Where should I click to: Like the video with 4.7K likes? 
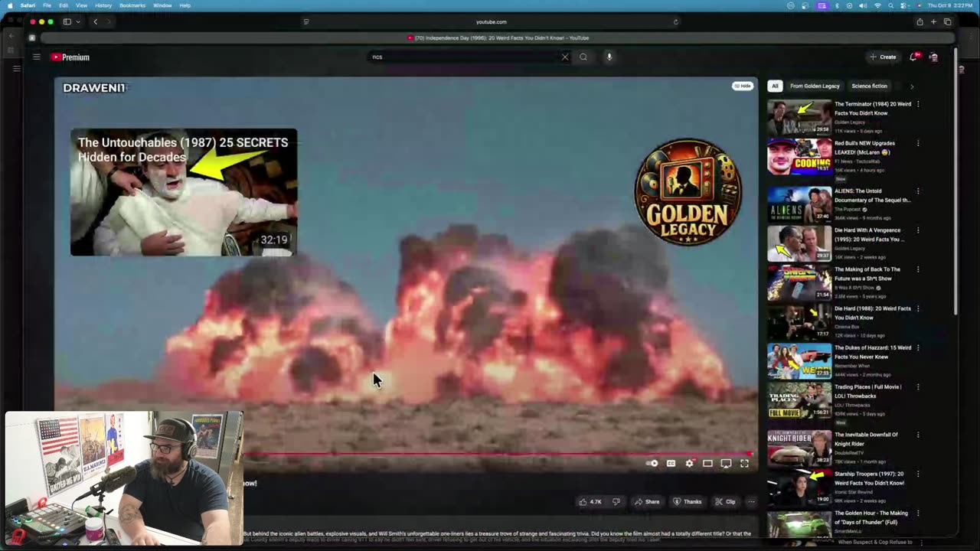click(x=590, y=502)
